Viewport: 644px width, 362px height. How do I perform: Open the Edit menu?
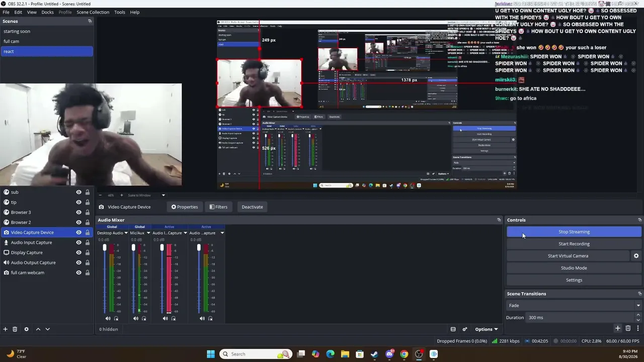(18, 12)
